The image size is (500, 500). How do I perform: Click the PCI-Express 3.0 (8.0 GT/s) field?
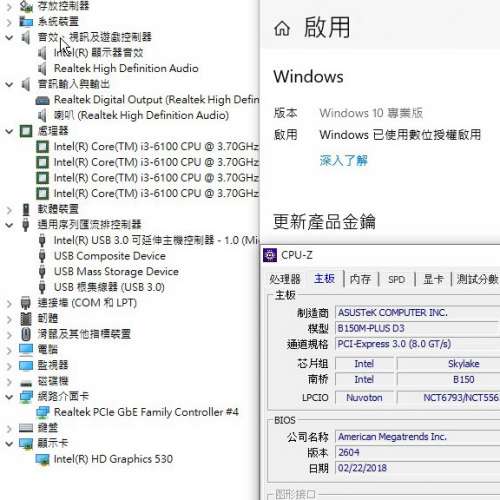pyautogui.click(x=417, y=344)
